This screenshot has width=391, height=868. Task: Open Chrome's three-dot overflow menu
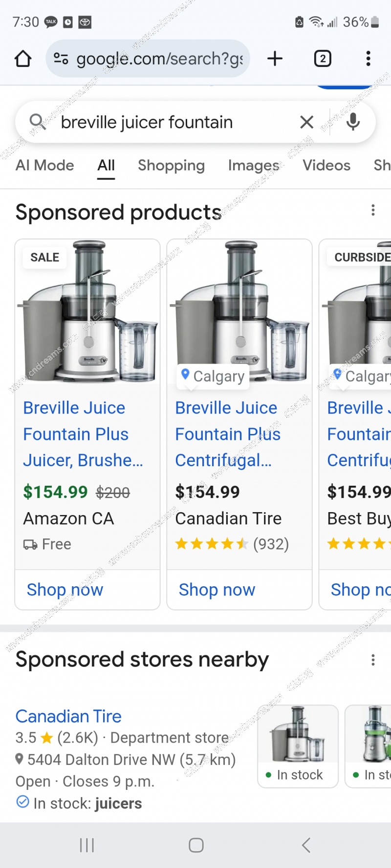[x=368, y=59]
